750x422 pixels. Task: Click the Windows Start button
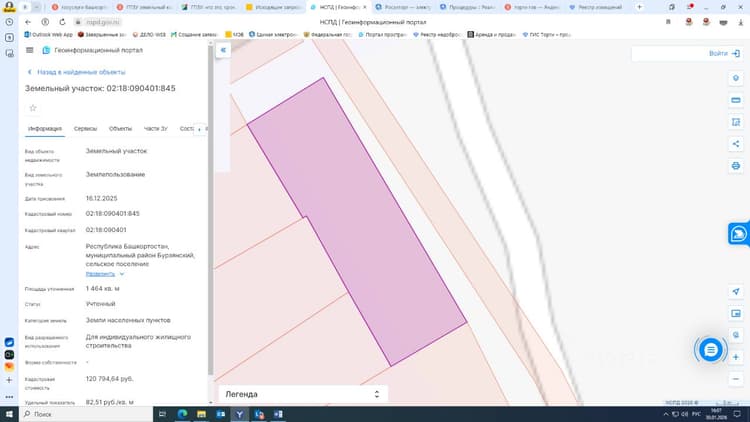pos(9,414)
